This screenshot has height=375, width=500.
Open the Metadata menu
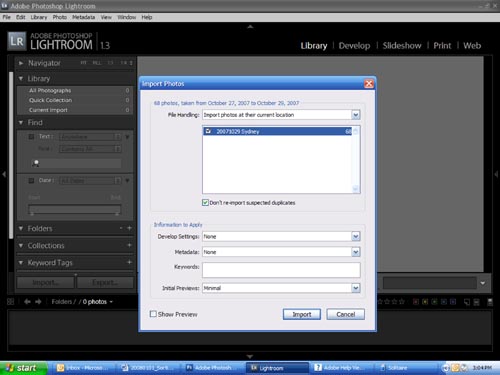(84, 17)
